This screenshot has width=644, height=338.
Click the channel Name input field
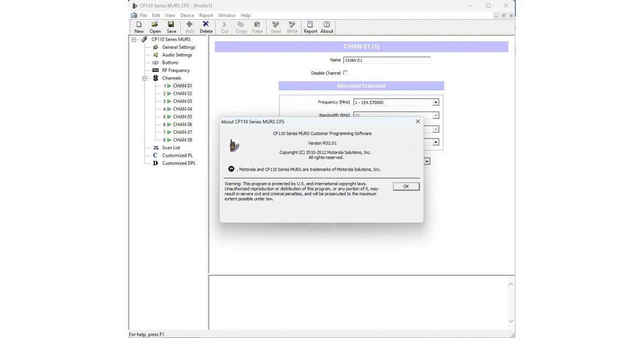coord(386,61)
